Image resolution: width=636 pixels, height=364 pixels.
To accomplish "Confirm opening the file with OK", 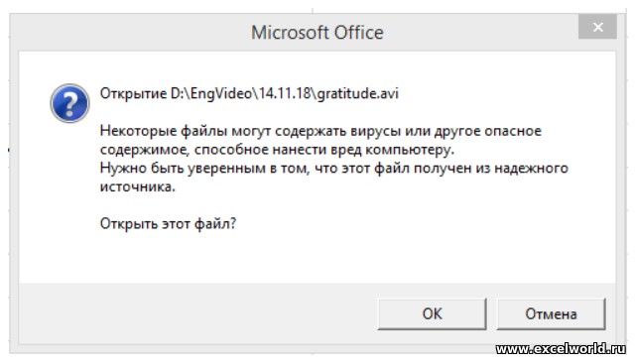I will 432,313.
